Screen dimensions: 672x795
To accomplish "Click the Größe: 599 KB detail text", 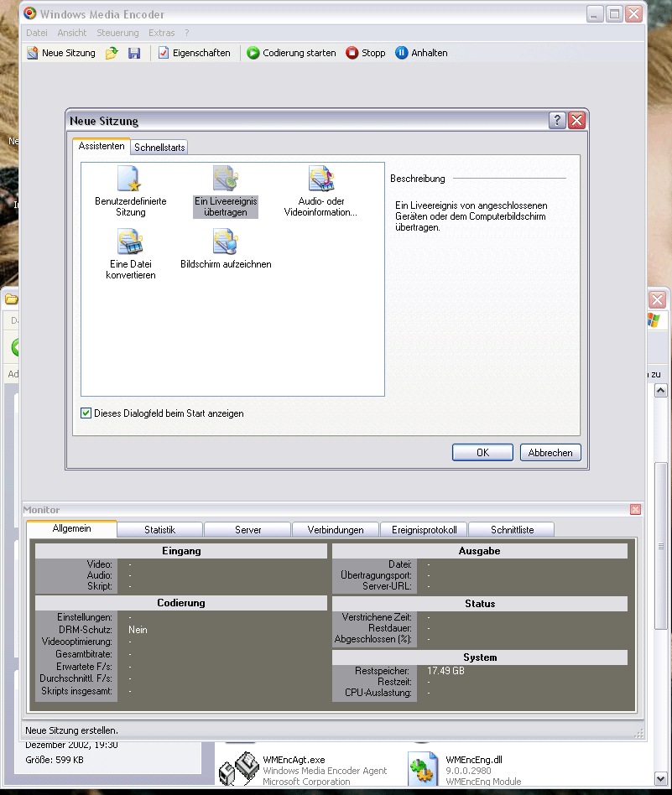I will coord(55,760).
